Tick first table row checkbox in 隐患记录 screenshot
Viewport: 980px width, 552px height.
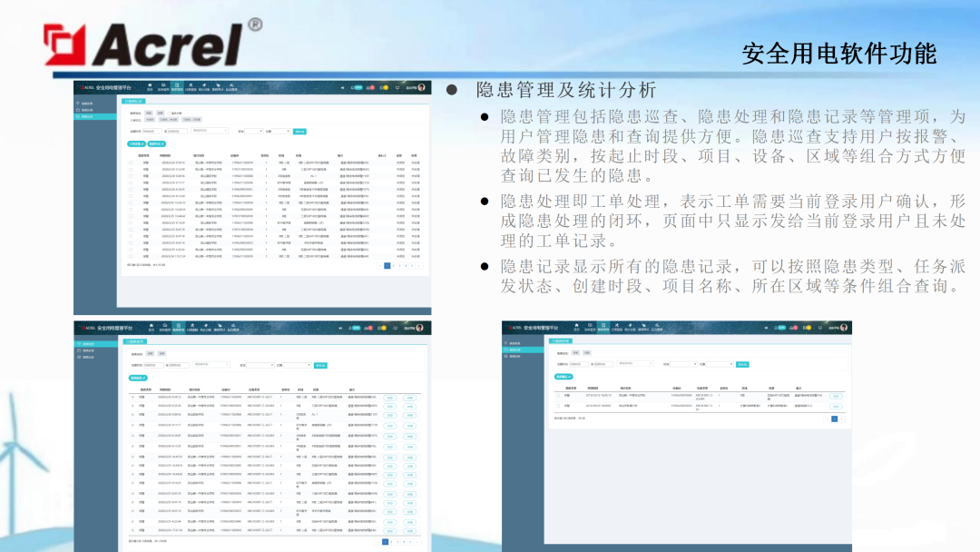[x=131, y=163]
